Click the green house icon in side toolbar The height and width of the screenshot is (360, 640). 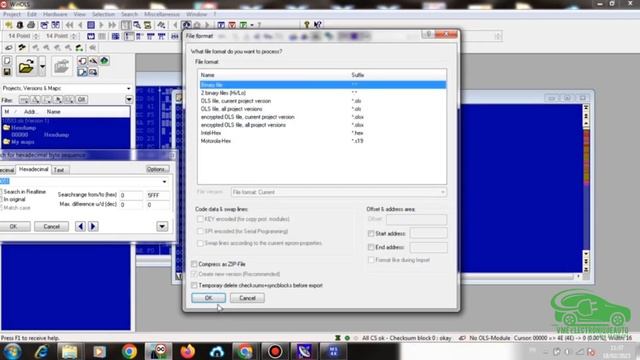click(x=104, y=61)
